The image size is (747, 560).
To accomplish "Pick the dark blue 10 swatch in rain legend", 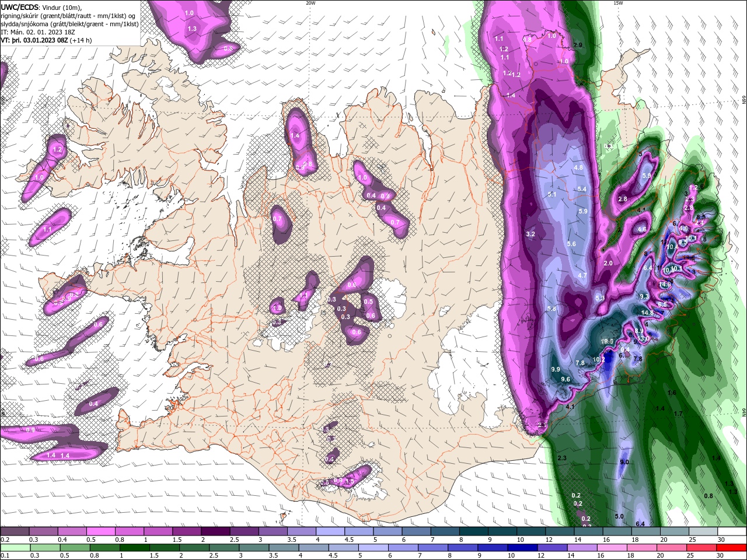I will [x=522, y=548].
